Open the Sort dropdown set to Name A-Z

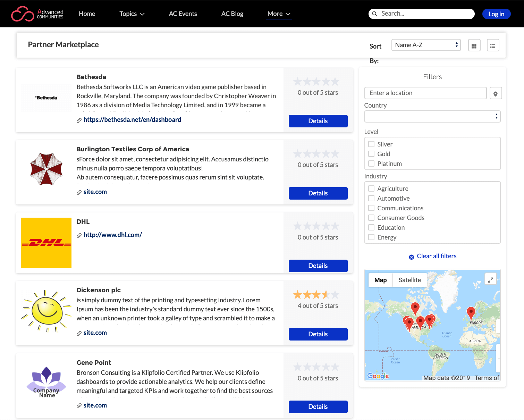pyautogui.click(x=426, y=45)
